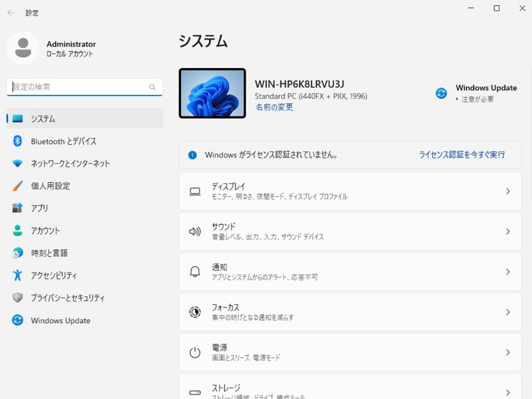Open the ディスプレイ settings card
This screenshot has width=532, height=399.
tap(350, 191)
